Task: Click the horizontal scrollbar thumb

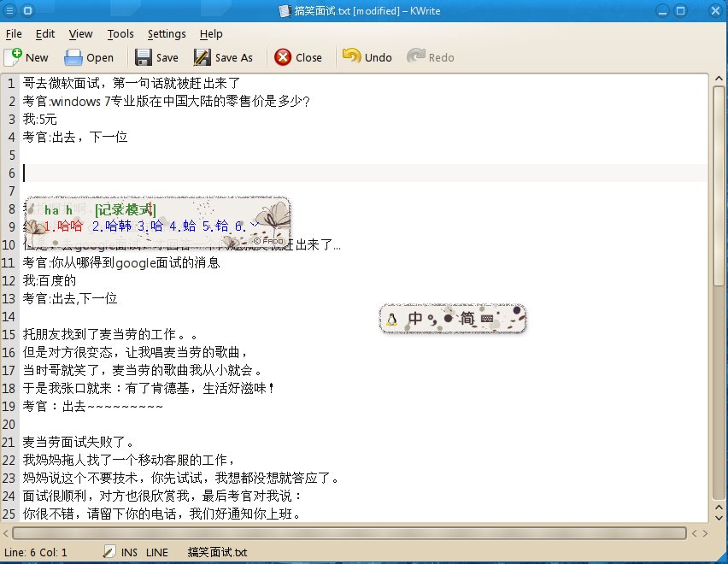Action: tap(349, 533)
